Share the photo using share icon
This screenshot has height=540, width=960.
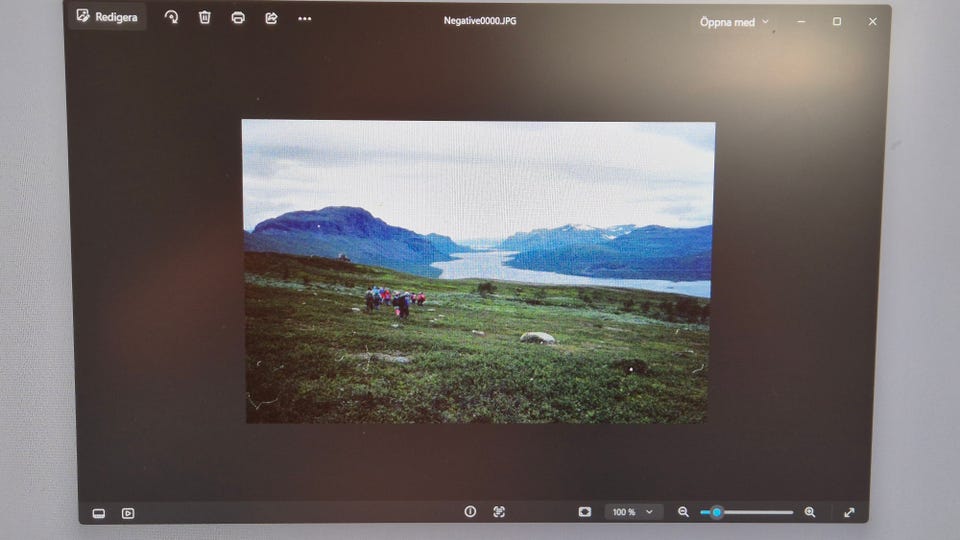click(x=271, y=18)
